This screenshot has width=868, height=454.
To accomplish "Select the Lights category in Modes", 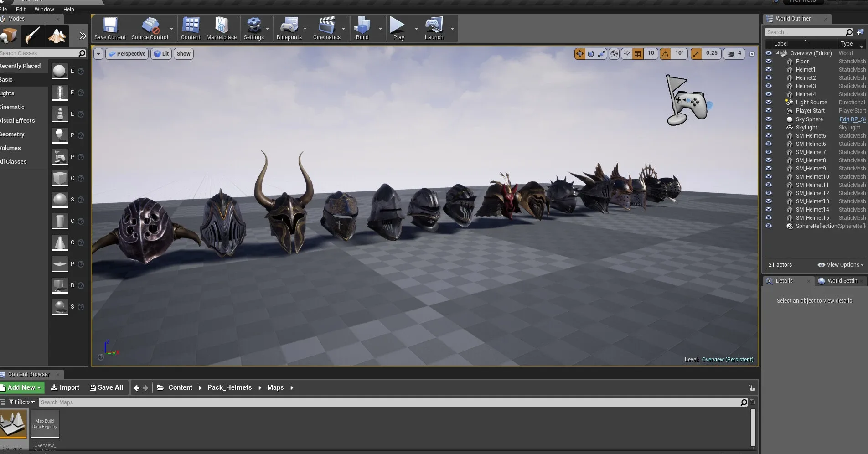I will pyautogui.click(x=7, y=93).
